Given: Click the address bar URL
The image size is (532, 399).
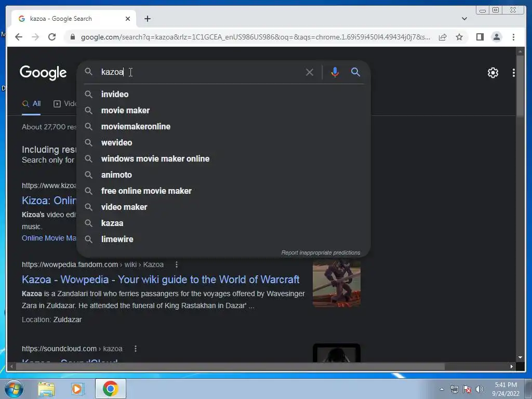Looking at the screenshot, I should 255,37.
